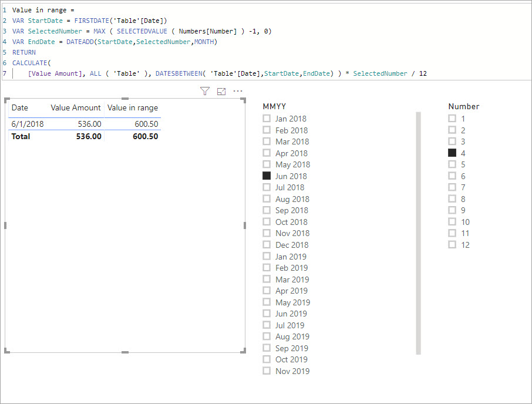Click the CALCULATE( formula line
The height and width of the screenshot is (404, 532).
tap(31, 63)
